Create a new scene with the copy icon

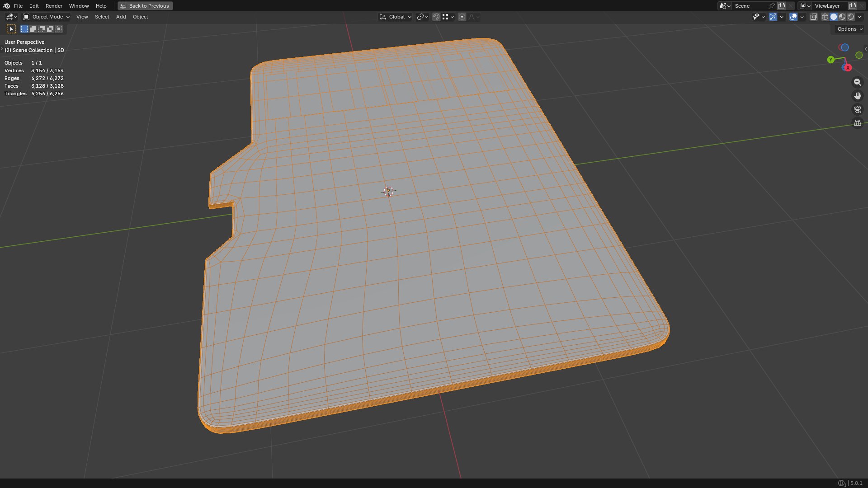(782, 6)
